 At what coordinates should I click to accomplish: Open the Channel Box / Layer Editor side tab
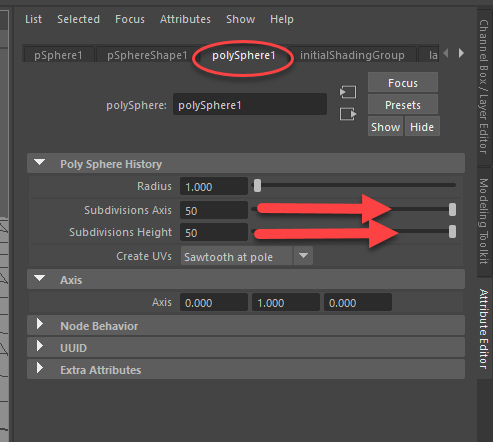484,87
